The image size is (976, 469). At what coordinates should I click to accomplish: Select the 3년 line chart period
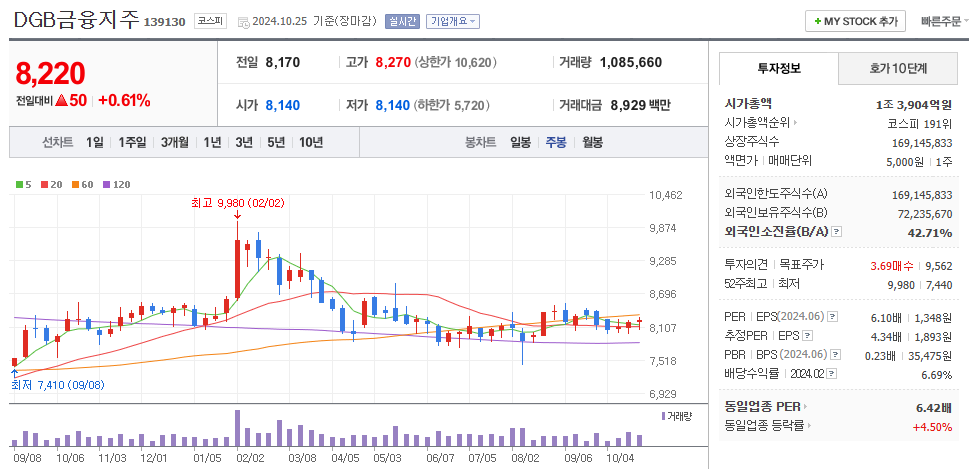(244, 143)
